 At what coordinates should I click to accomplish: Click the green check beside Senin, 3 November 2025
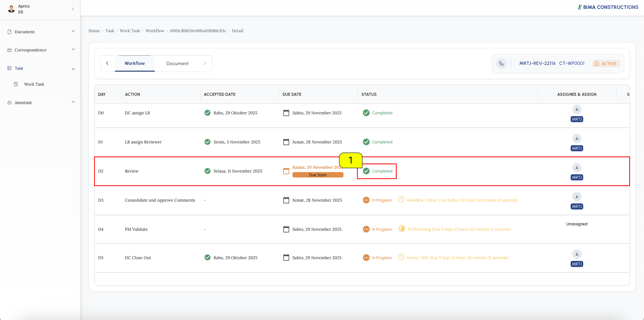[207, 142]
